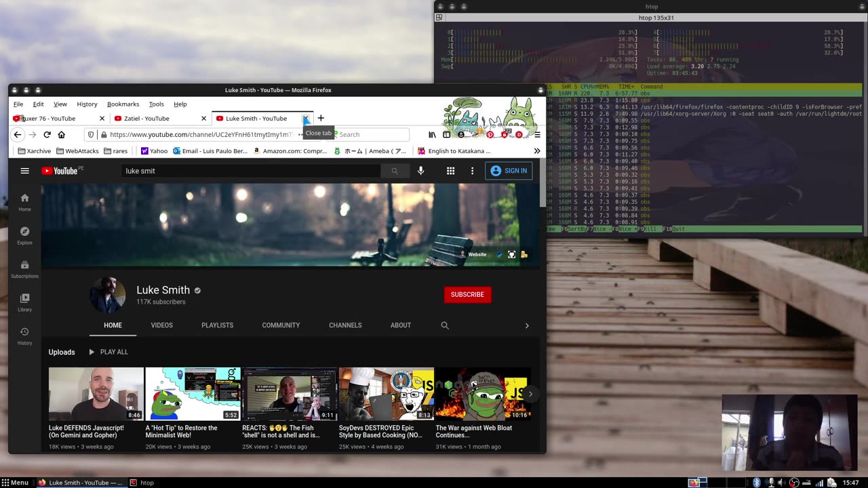Show more bookmarks with double chevron

point(537,151)
